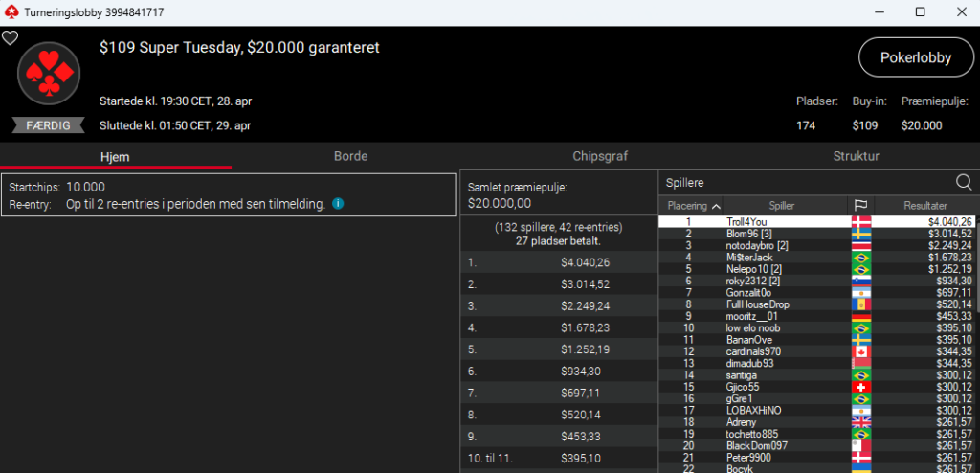This screenshot has width=980, height=473.
Task: Toggle Placering column sort order
Action: 694,206
